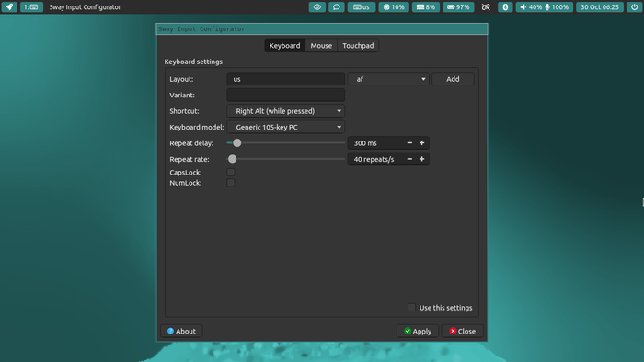This screenshot has width=644, height=362.
Task: Click the Repeat delay slider handle
Action: 237,142
